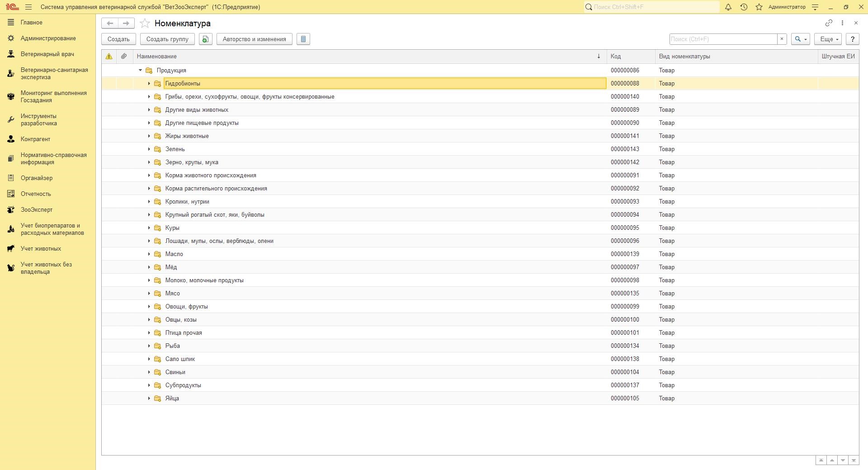Open the Ветеринарный врач section
Screen dimensions: 868x470
[47, 54]
